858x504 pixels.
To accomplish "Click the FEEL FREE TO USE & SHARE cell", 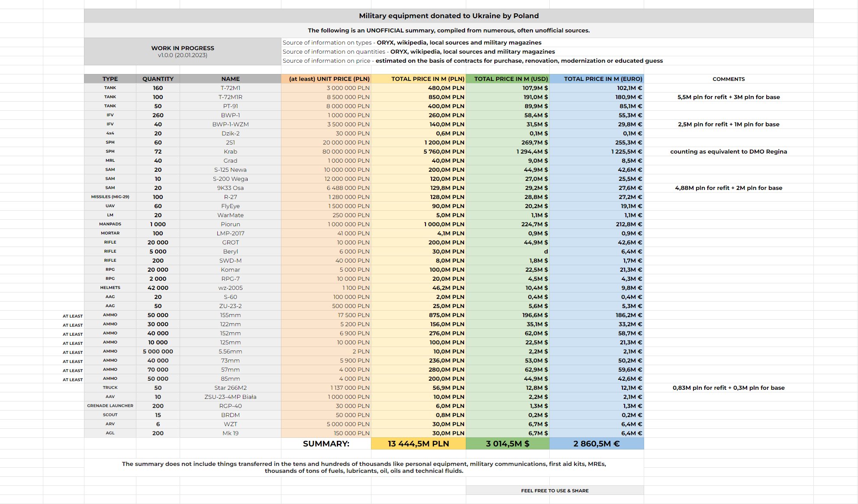I will (x=555, y=491).
